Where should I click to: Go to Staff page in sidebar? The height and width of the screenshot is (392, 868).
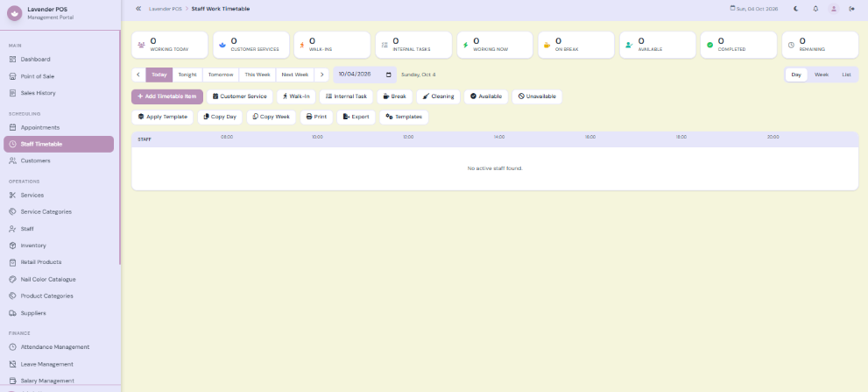[59, 229]
